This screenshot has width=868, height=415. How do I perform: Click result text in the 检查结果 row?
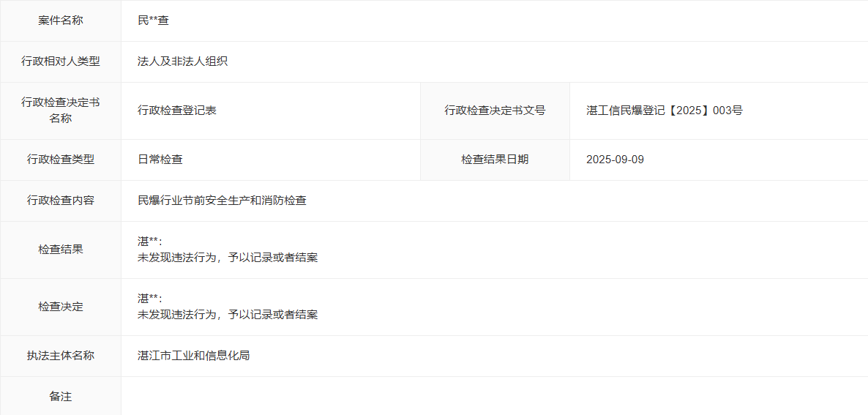(x=227, y=258)
